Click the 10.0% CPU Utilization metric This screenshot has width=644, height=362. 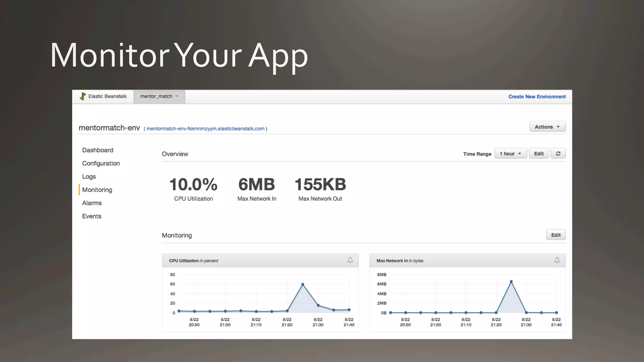193,185
